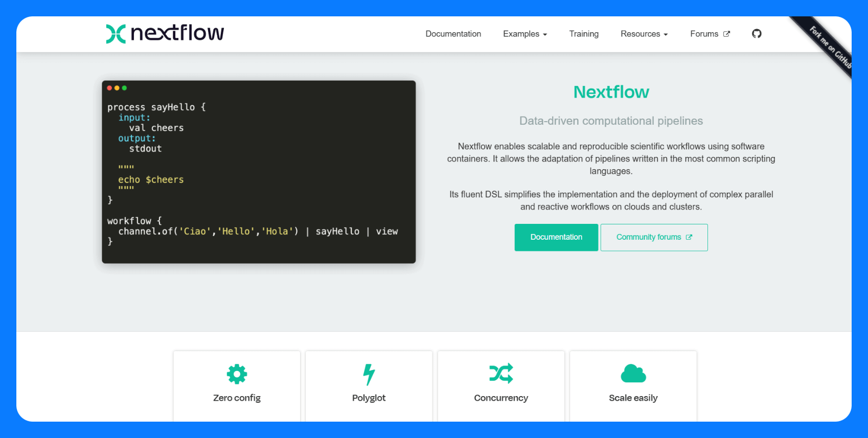Click the Nextflow heading text
This screenshot has width=868, height=438.
coord(611,92)
